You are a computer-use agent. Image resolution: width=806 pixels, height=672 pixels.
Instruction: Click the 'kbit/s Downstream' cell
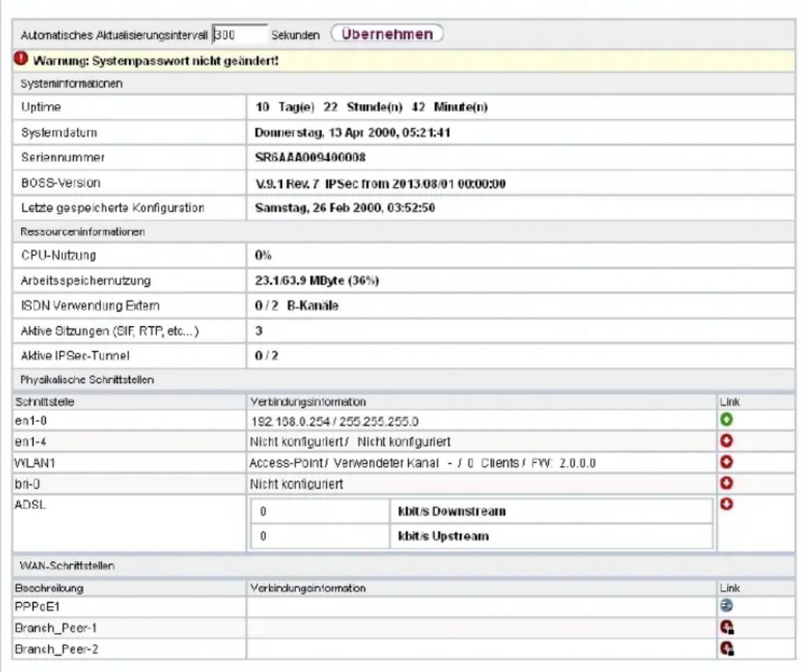[x=550, y=511]
